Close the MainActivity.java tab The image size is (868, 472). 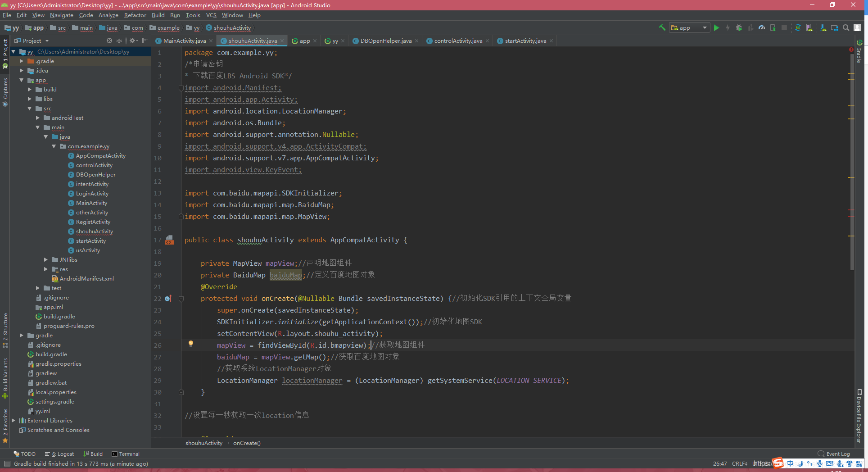pos(211,41)
